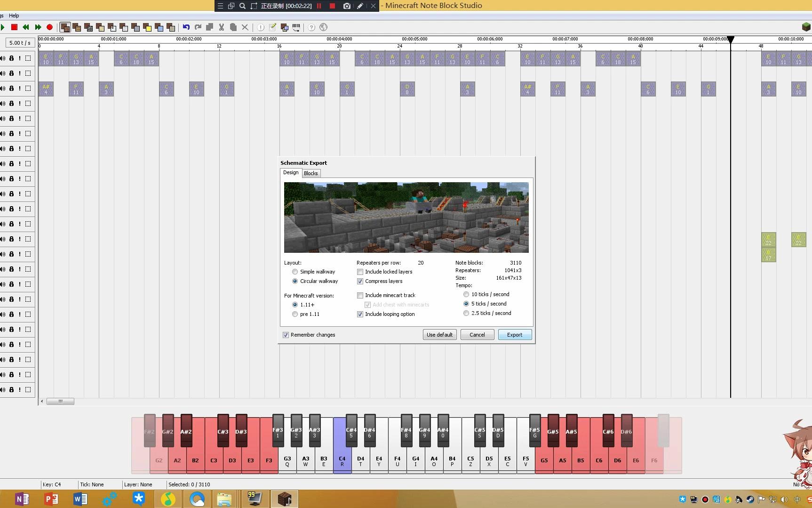The height and width of the screenshot is (508, 812).
Task: Redo the last undone action
Action: point(198,27)
